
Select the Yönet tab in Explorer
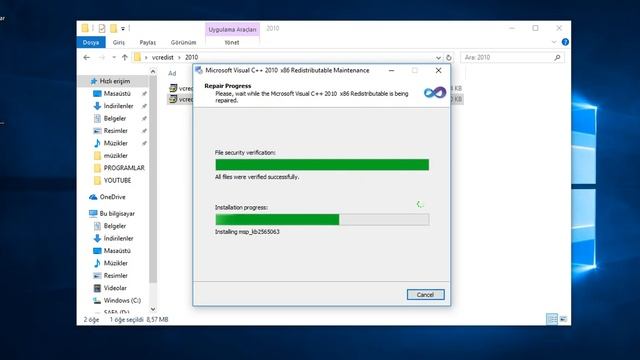click(232, 42)
